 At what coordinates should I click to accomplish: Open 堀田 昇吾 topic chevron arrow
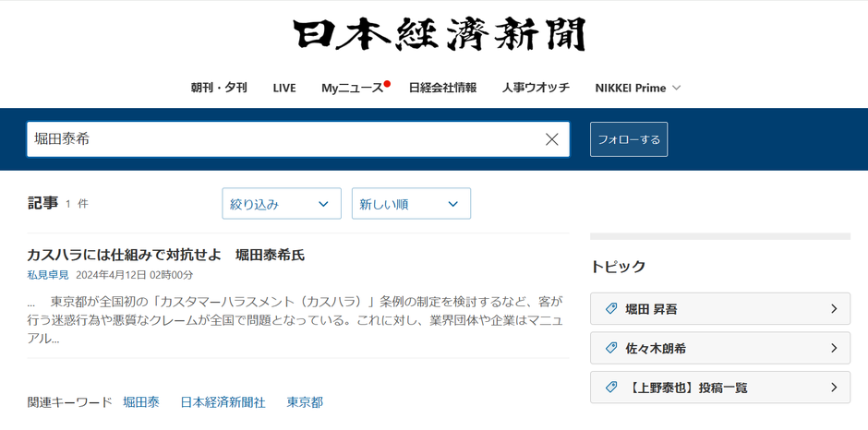[834, 309]
